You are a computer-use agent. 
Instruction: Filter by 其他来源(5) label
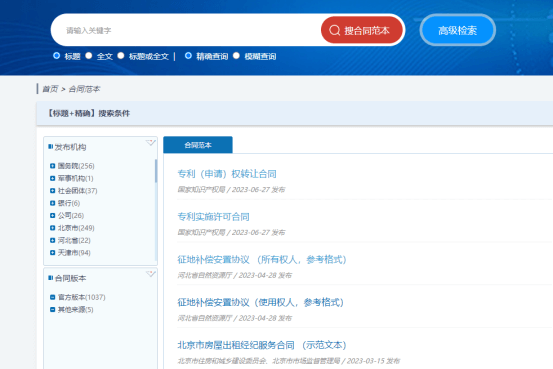point(75,309)
